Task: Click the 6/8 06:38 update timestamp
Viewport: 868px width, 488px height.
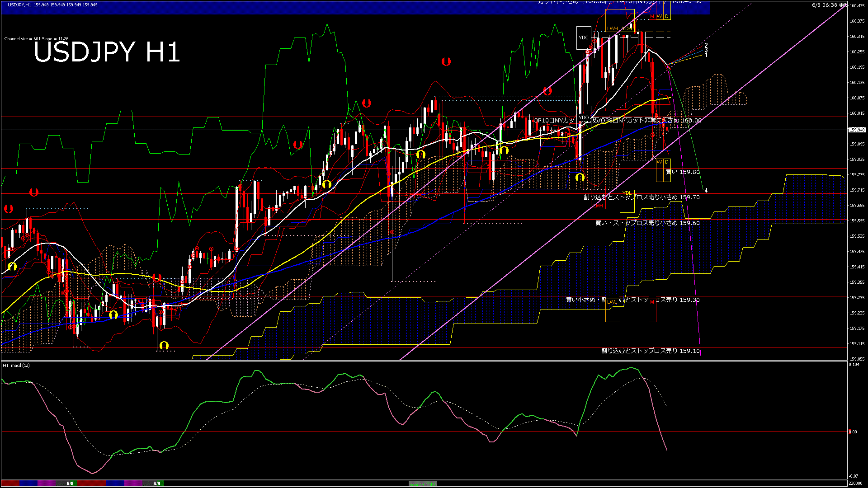Action: [x=830, y=5]
